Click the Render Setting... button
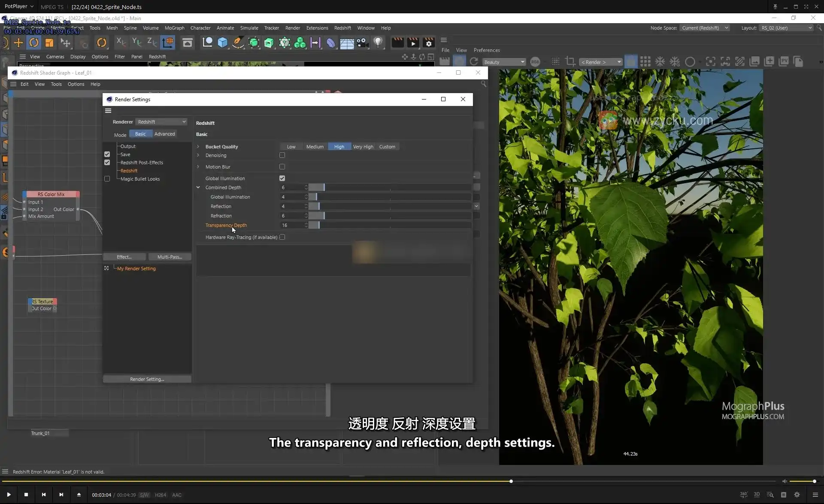824x504 pixels. 147,379
